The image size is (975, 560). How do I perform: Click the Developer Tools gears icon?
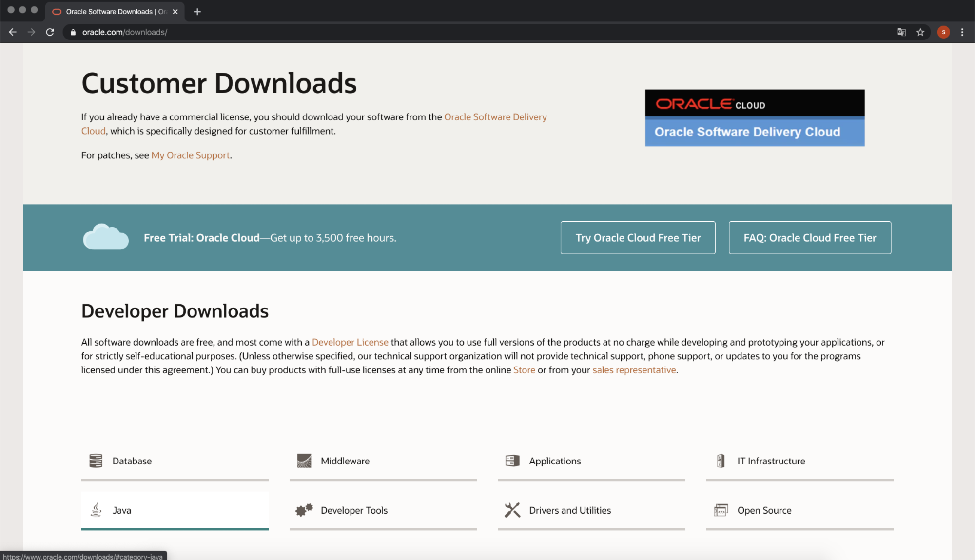coord(304,510)
